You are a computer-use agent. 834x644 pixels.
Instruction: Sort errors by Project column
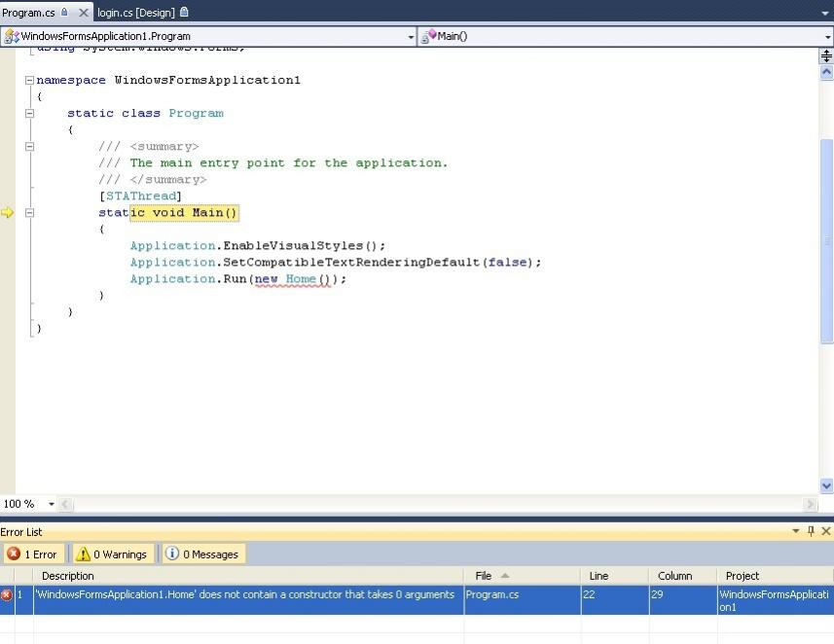(775, 576)
